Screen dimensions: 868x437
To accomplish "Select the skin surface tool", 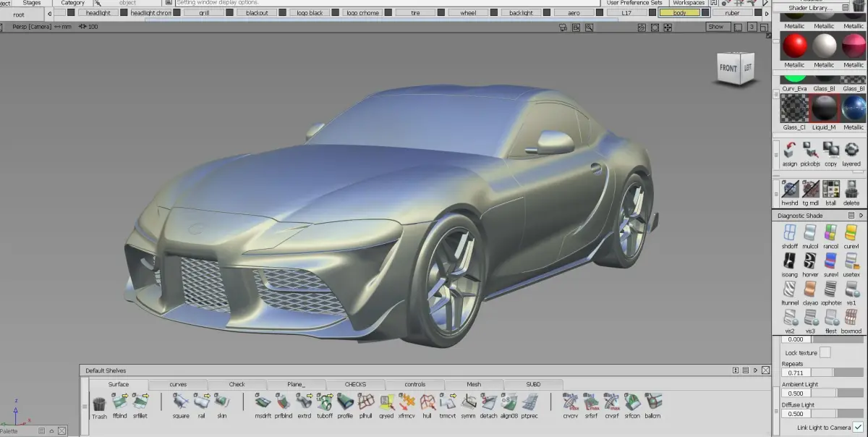I will click(x=222, y=404).
